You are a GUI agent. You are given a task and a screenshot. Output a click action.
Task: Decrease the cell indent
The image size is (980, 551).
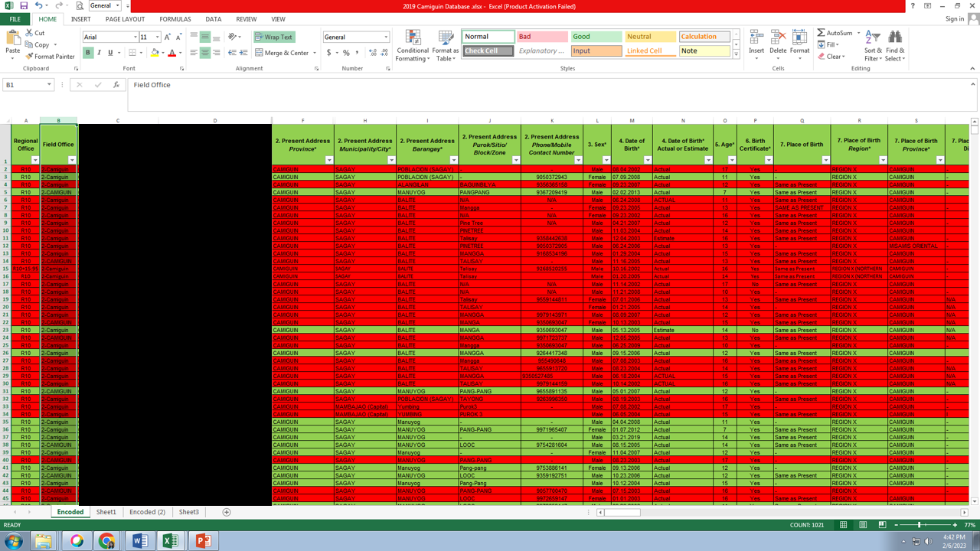click(232, 53)
